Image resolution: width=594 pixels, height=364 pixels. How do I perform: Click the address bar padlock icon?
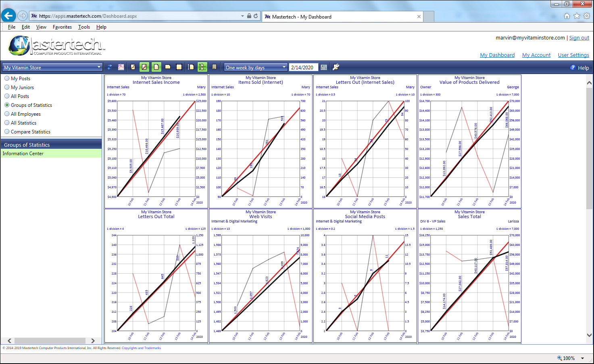[249, 16]
